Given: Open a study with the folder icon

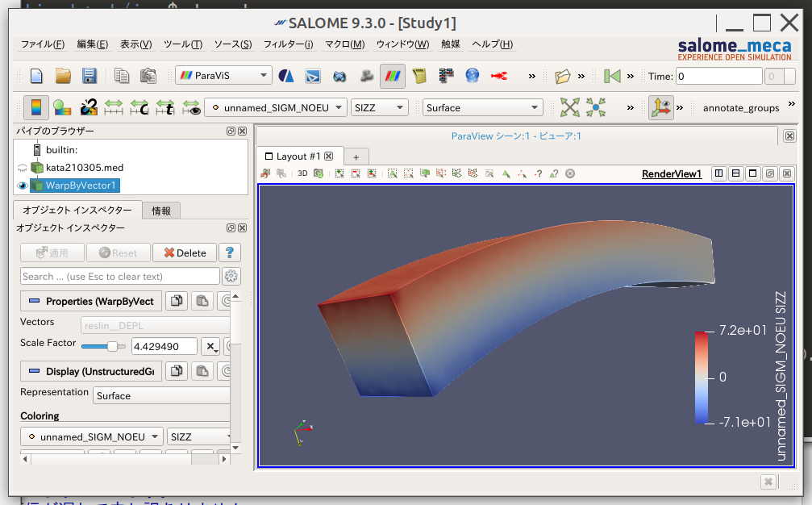Looking at the screenshot, I should [x=63, y=76].
